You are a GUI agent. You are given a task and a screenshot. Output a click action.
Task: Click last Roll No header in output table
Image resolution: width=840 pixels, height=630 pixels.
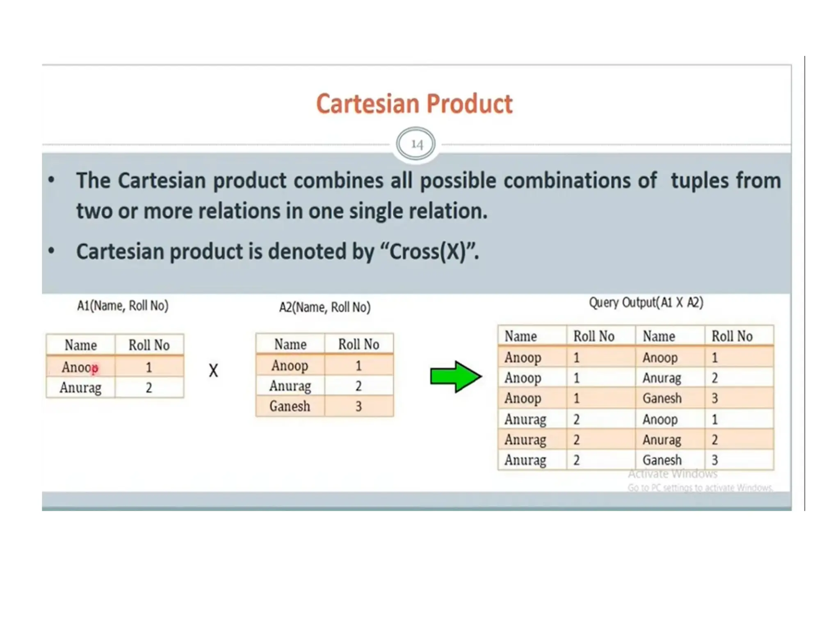pos(732,336)
